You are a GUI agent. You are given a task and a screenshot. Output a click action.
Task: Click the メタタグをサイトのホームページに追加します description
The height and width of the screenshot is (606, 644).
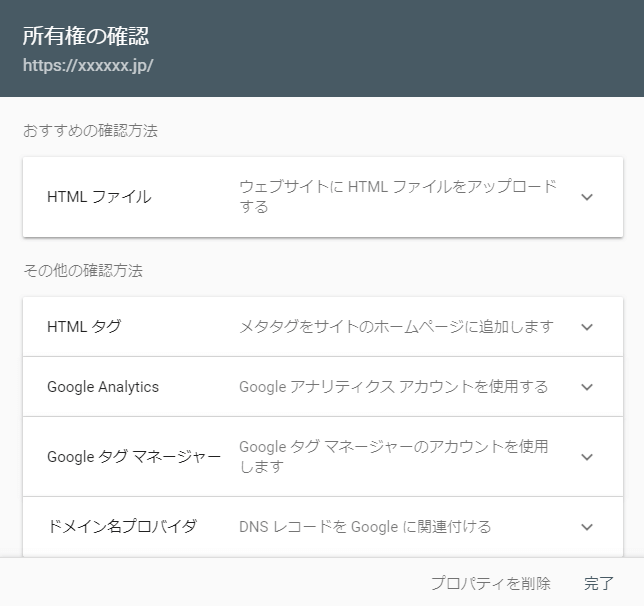click(x=396, y=327)
